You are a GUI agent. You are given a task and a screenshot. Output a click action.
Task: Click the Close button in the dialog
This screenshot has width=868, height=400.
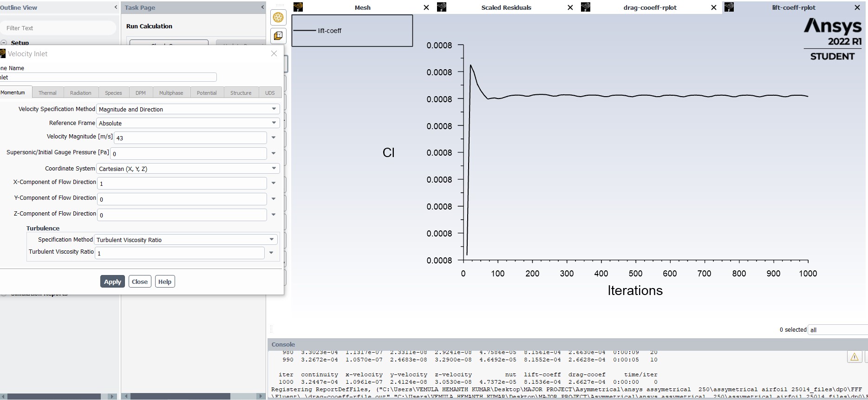[140, 282]
